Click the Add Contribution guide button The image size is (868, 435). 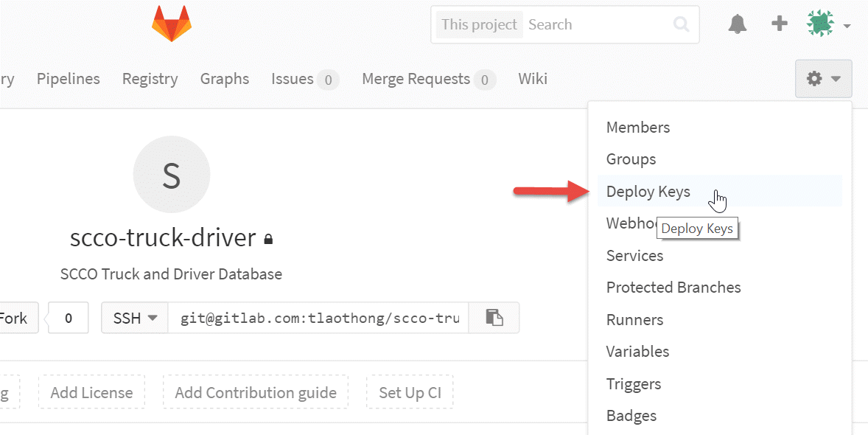click(x=255, y=393)
